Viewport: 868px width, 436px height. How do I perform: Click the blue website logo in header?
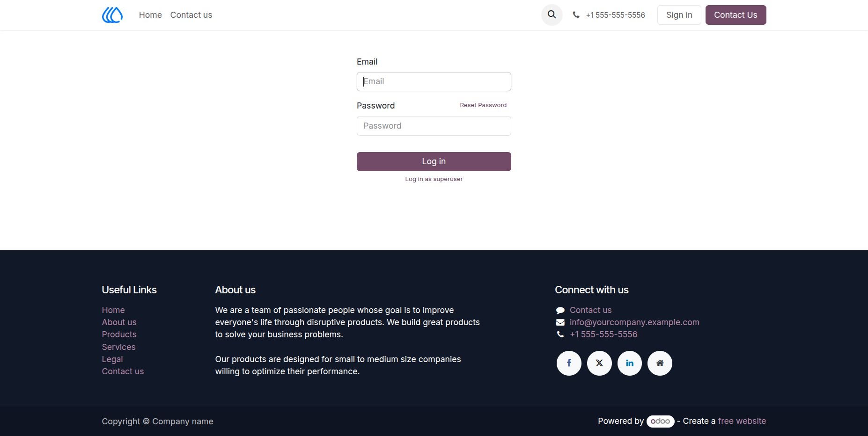click(x=112, y=15)
